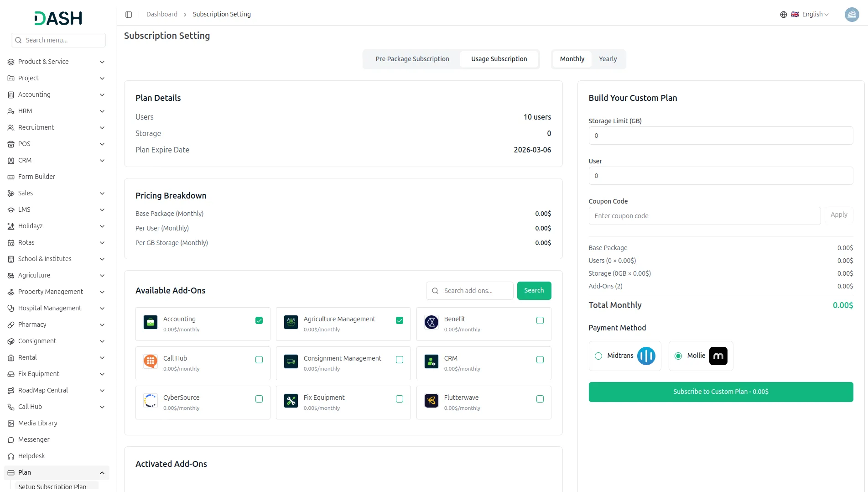The width and height of the screenshot is (868, 492).
Task: Click the Accounting add-on icon
Action: coord(151,322)
